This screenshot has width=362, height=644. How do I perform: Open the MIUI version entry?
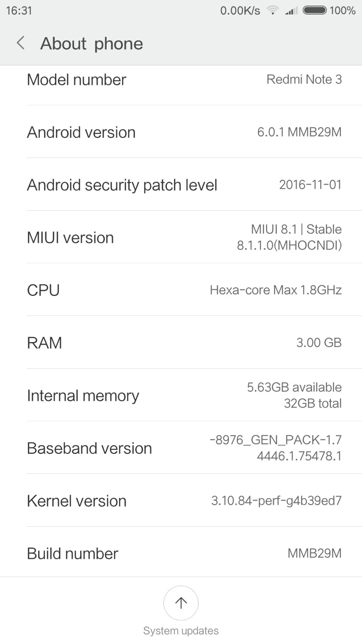(181, 237)
